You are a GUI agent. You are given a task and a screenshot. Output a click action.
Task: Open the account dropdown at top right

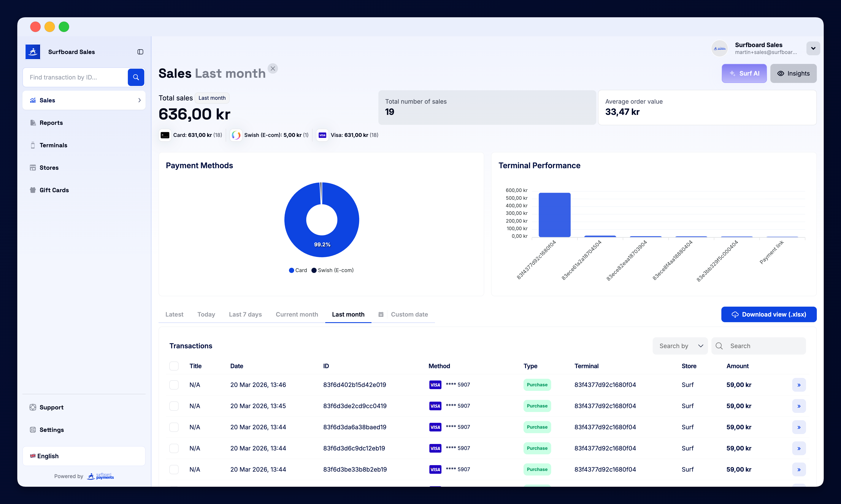point(813,48)
